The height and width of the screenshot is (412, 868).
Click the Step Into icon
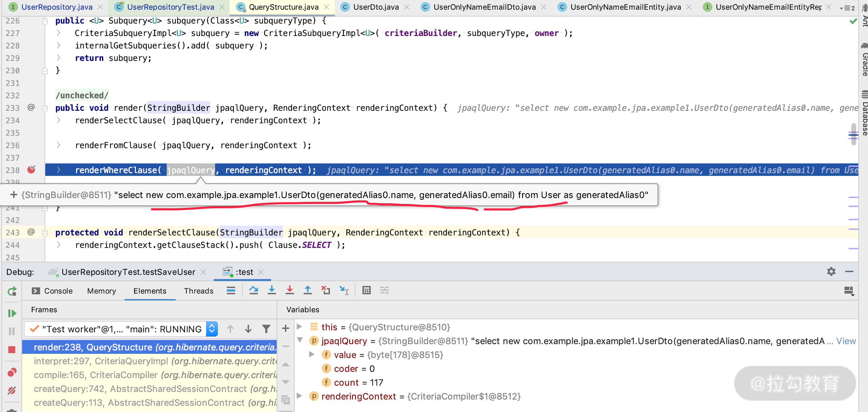[x=271, y=290]
